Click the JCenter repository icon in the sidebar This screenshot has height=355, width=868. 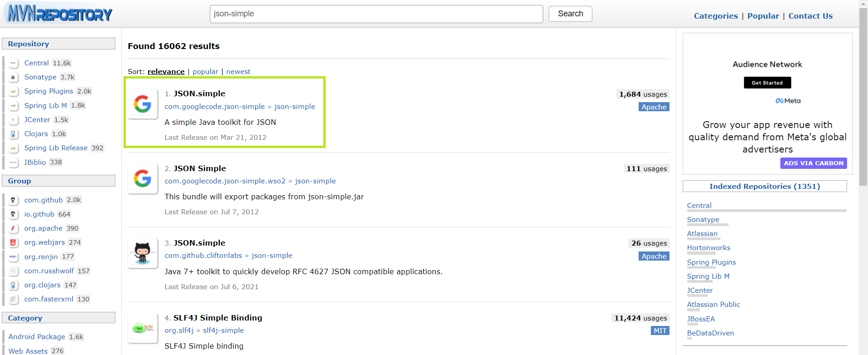[14, 120]
